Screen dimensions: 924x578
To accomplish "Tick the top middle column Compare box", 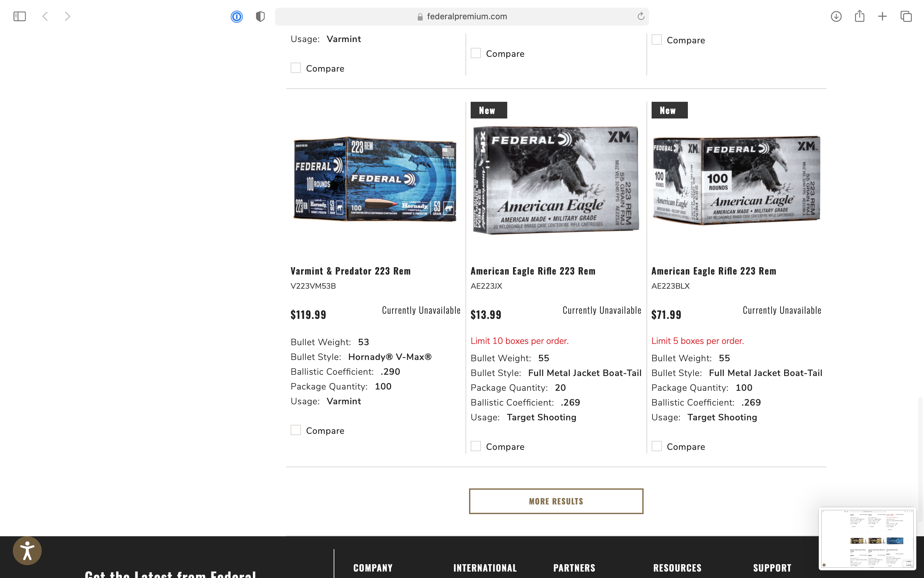I will coord(476,53).
